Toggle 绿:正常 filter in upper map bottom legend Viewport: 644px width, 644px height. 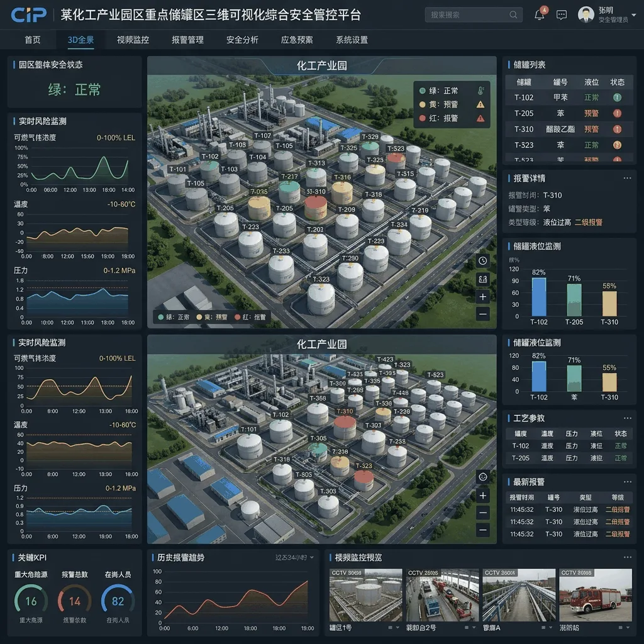(174, 317)
